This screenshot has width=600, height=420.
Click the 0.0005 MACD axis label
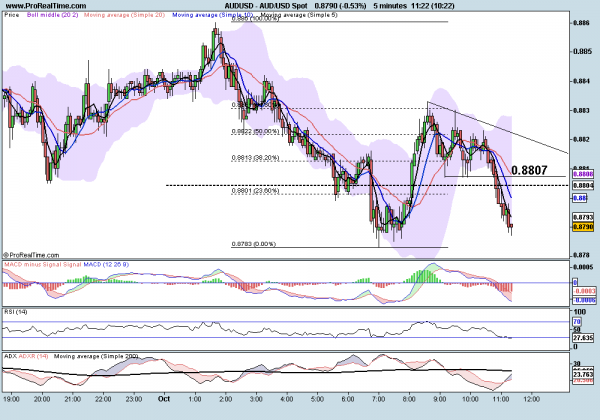[x=582, y=267]
